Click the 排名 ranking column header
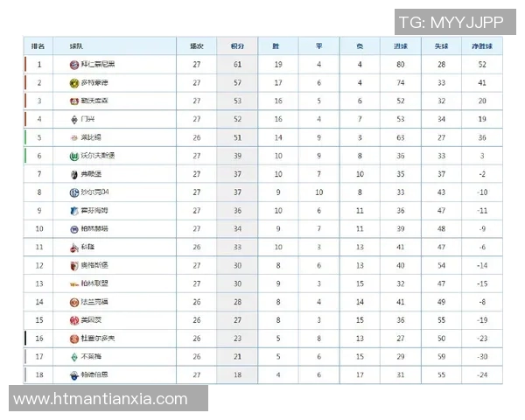Screen dimensions: 525x420 (38, 46)
